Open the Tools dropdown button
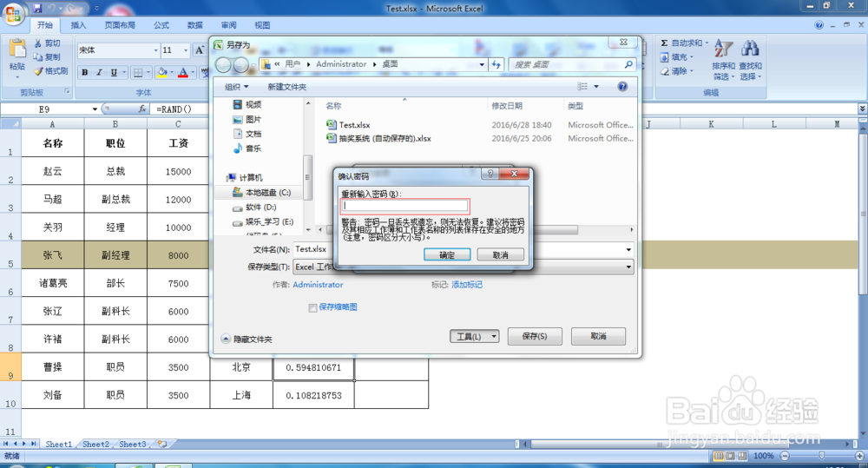 [x=475, y=336]
